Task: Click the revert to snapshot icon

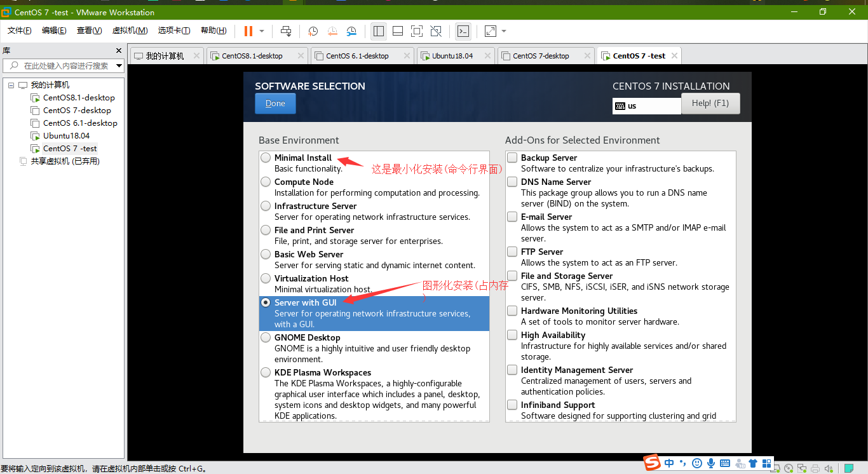Action: [332, 30]
